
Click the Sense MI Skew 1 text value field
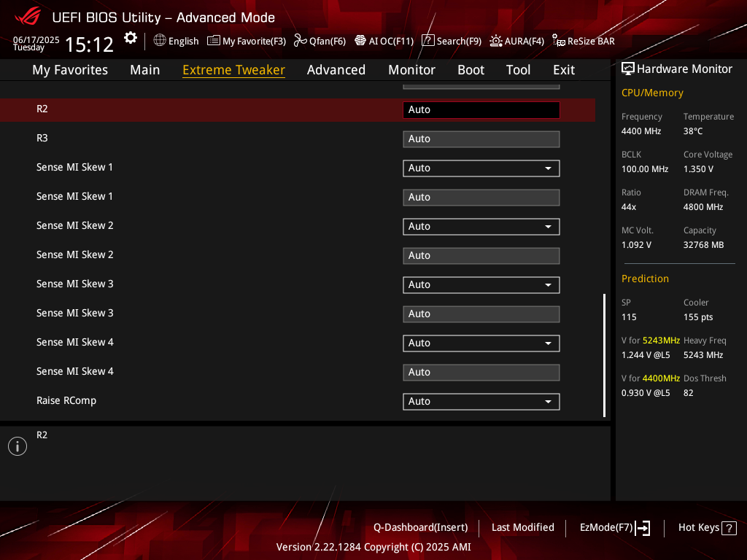coord(481,198)
